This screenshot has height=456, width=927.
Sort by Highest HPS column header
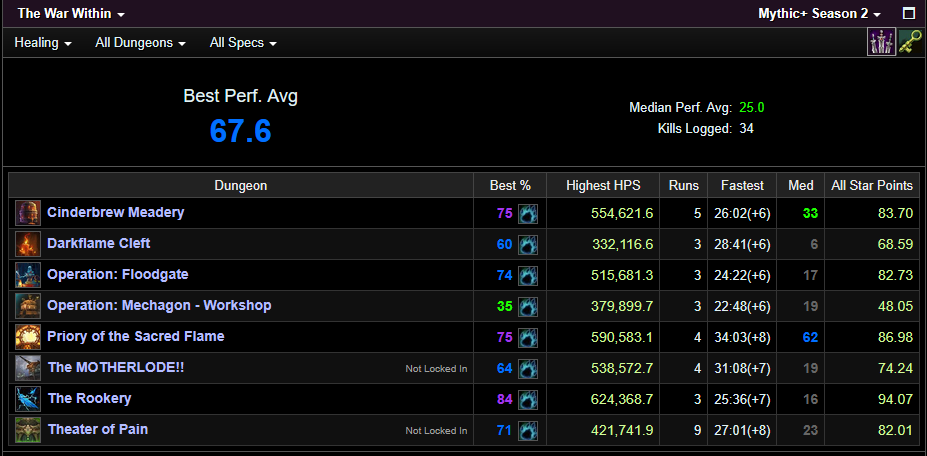coord(603,186)
